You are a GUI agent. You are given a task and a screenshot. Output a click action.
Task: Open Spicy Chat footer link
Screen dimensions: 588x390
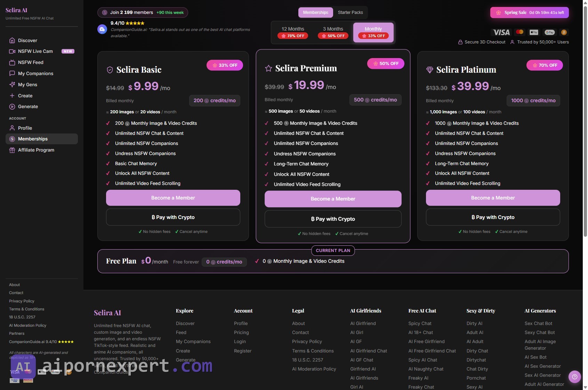point(420,324)
